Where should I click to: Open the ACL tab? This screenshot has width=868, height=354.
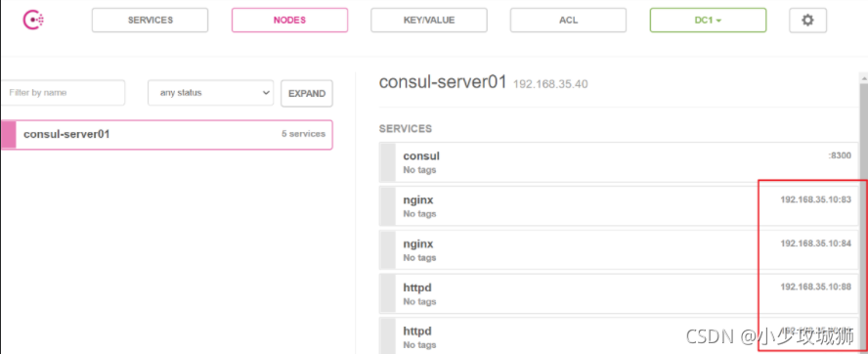click(569, 20)
